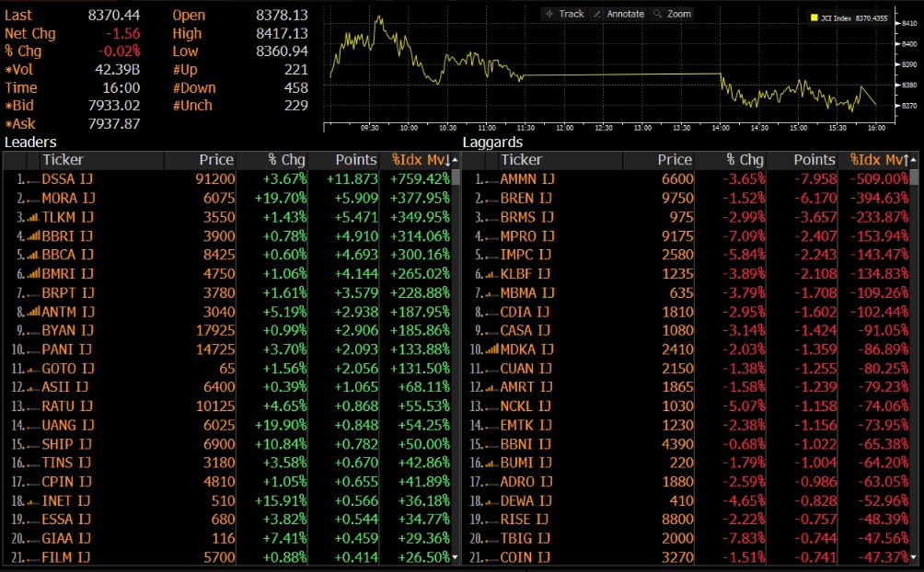Viewport: 924px width, 572px height.
Task: Activate the Track crosshair tool on chart
Action: coord(563,14)
